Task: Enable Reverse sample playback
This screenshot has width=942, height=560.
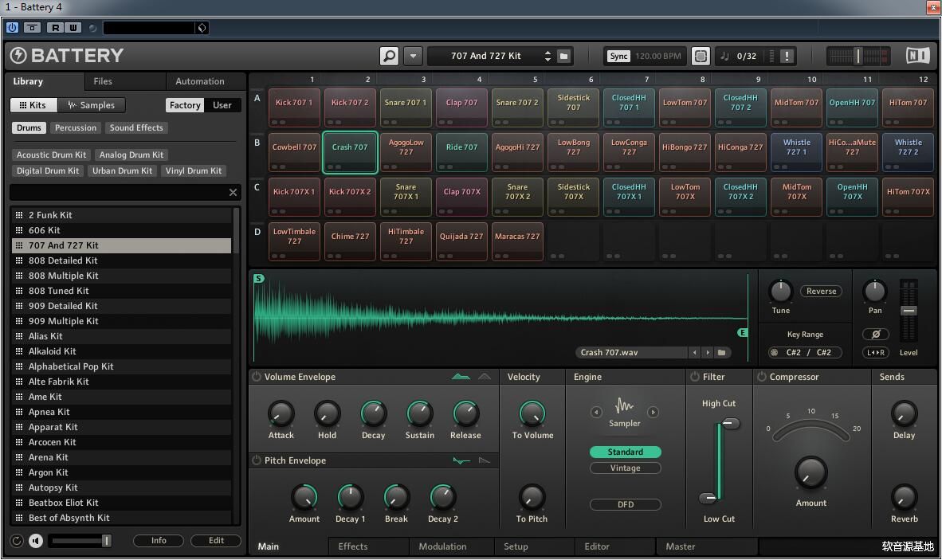Action: tap(820, 291)
